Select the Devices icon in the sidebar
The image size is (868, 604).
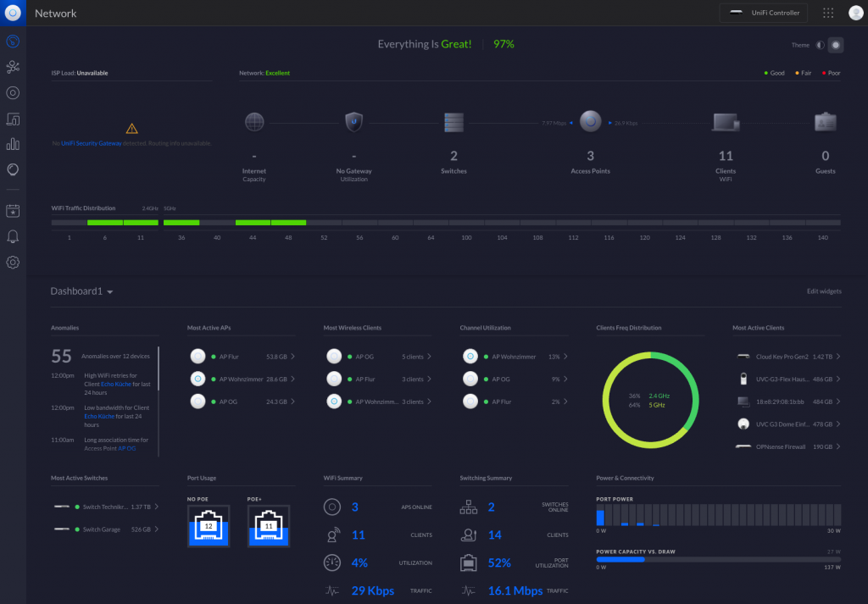[13, 92]
